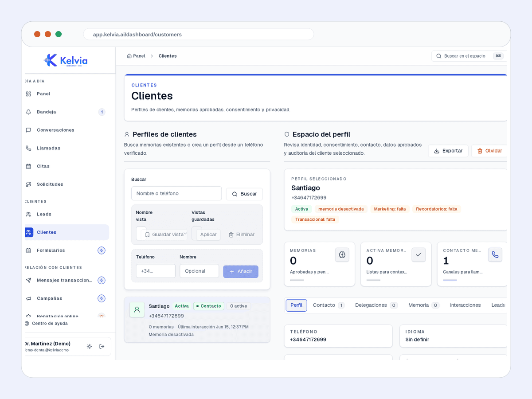Click the Marketing: falta badge
532x399 pixels.
pyautogui.click(x=390, y=209)
